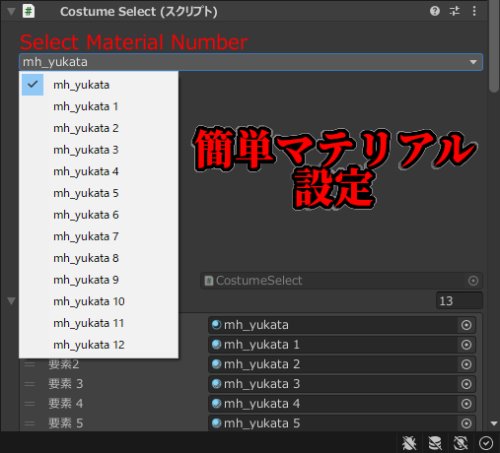Screen dimensions: 500x453
Task: Click the inspector vertical scrollbar
Action: pos(494,47)
